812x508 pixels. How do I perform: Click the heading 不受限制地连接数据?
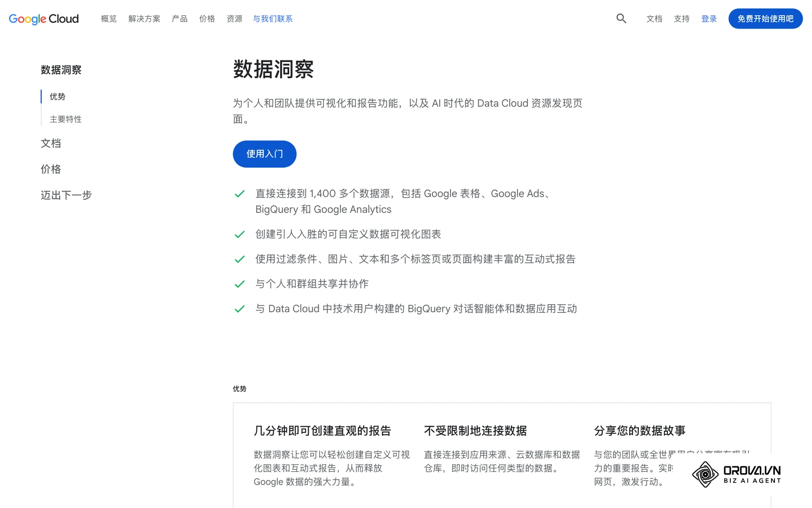(x=476, y=431)
